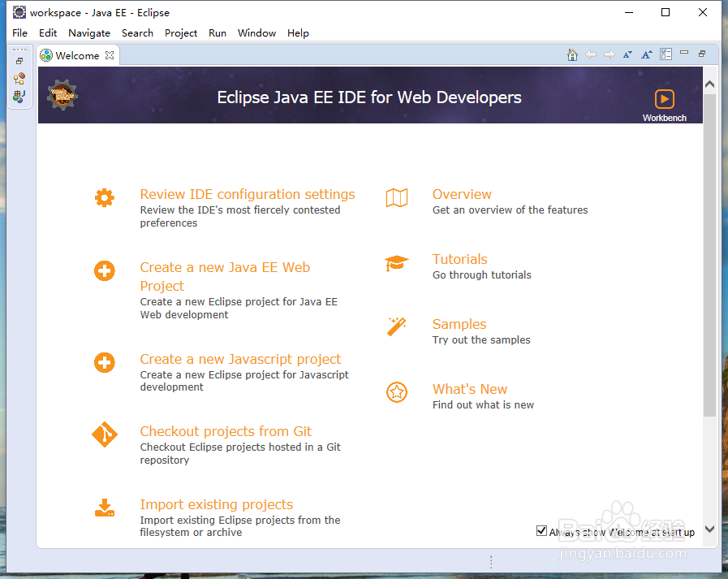Open the Customize page checklist icon
The width and height of the screenshot is (728, 579).
(x=666, y=54)
